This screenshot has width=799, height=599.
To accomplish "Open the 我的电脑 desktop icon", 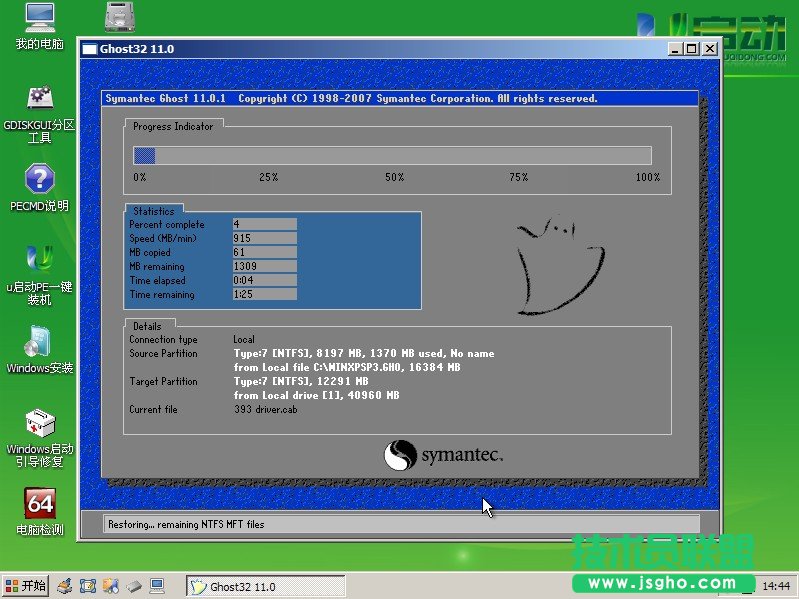I will coord(39,18).
